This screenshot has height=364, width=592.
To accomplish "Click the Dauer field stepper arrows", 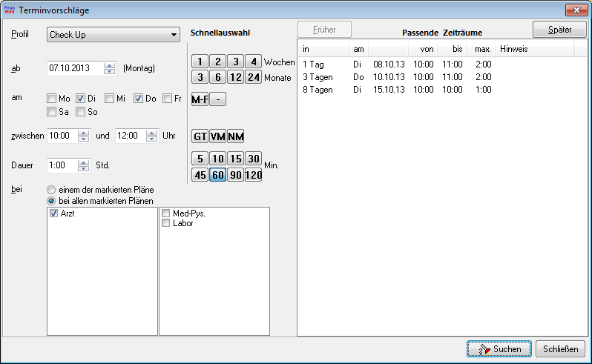I will pos(82,165).
